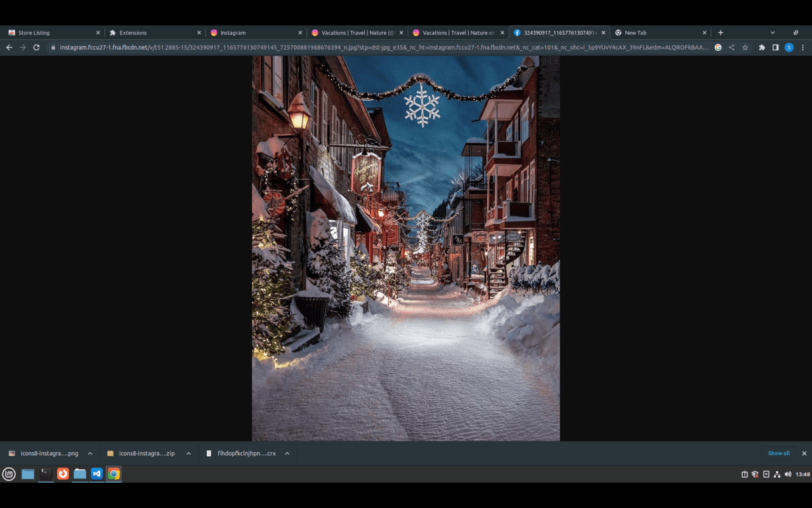Open the Extensions puzzle icon menu
This screenshot has height=508, width=812.
[x=761, y=47]
